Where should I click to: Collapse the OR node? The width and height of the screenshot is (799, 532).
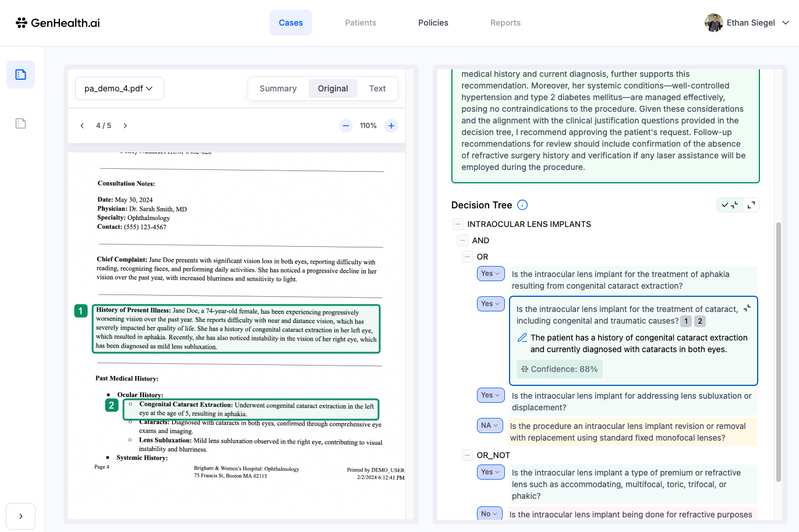pyautogui.click(x=467, y=257)
